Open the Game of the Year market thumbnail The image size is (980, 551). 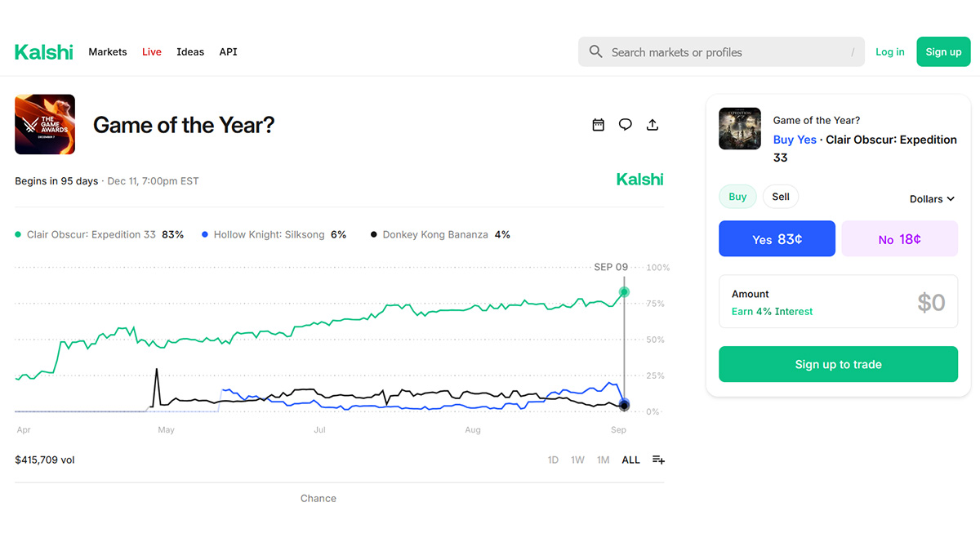44,124
